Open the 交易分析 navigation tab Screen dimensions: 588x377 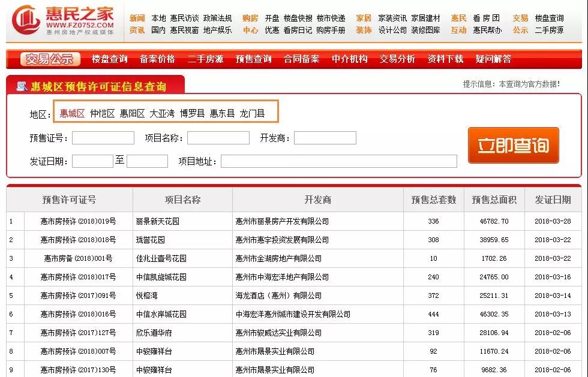coord(397,59)
